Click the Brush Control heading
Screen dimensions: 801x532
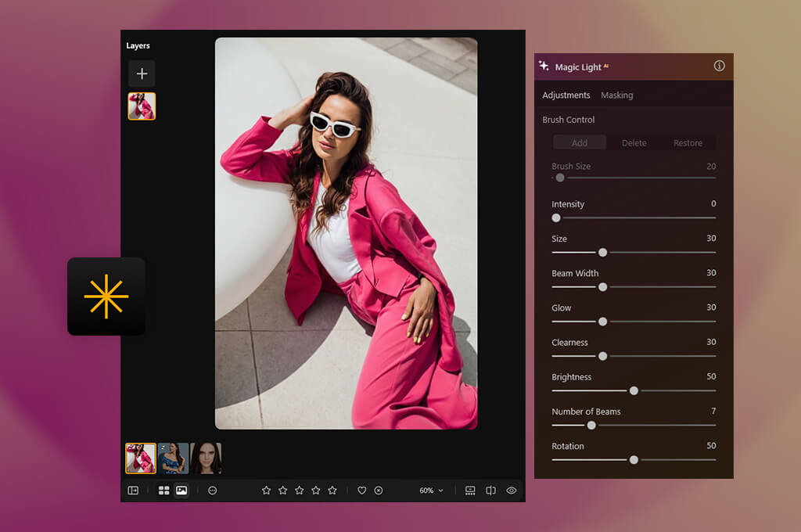(569, 120)
